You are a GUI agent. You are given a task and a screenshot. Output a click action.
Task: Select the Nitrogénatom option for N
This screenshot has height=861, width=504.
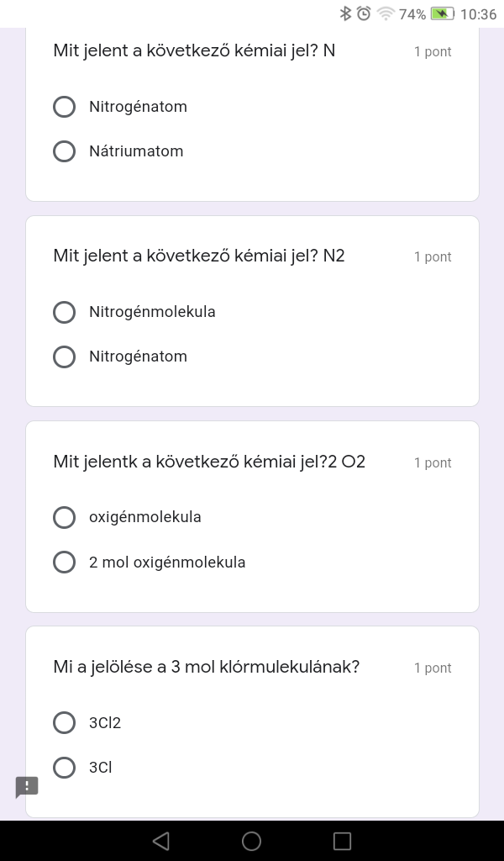point(65,107)
